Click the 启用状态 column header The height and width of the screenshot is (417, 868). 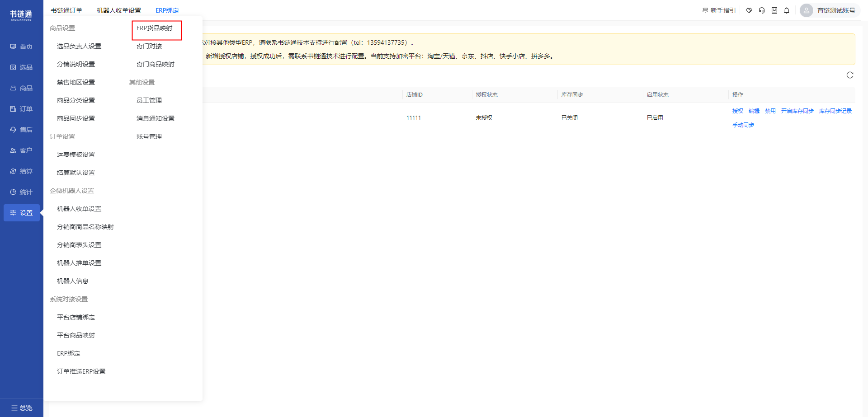(658, 95)
